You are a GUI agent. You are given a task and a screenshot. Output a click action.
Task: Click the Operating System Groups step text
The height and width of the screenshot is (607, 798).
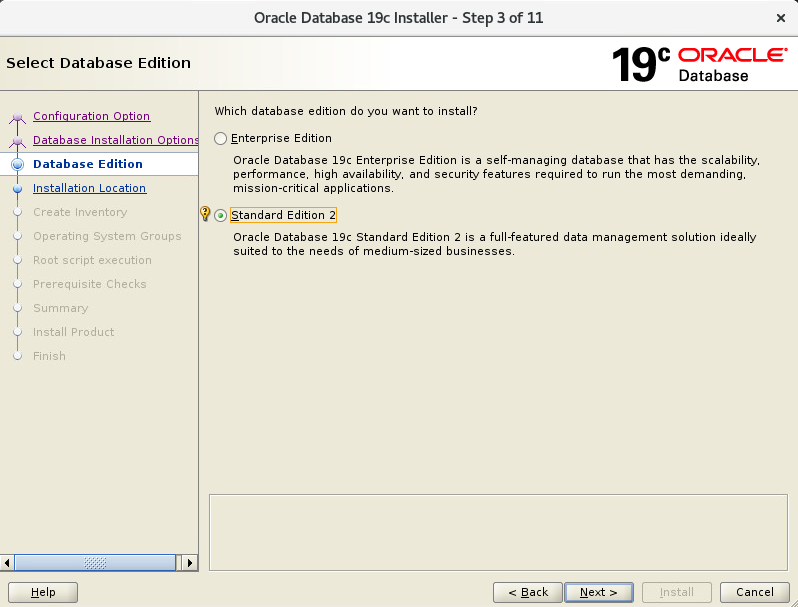point(107,236)
